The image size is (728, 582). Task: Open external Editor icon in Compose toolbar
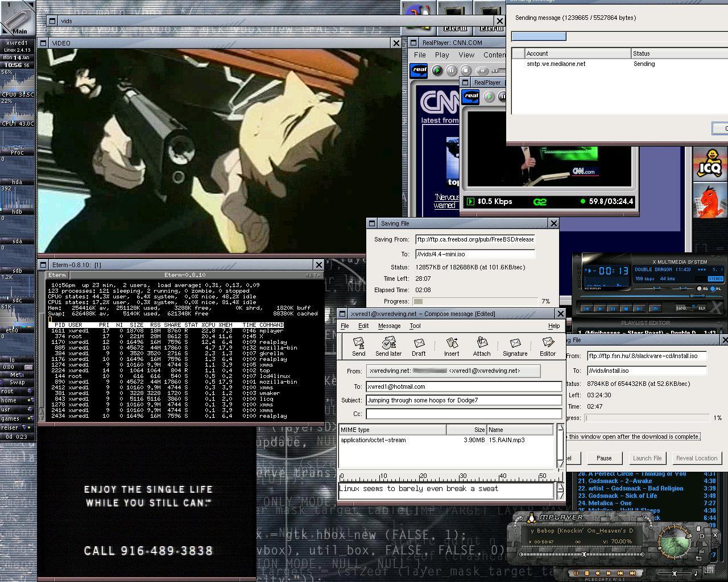pos(548,346)
